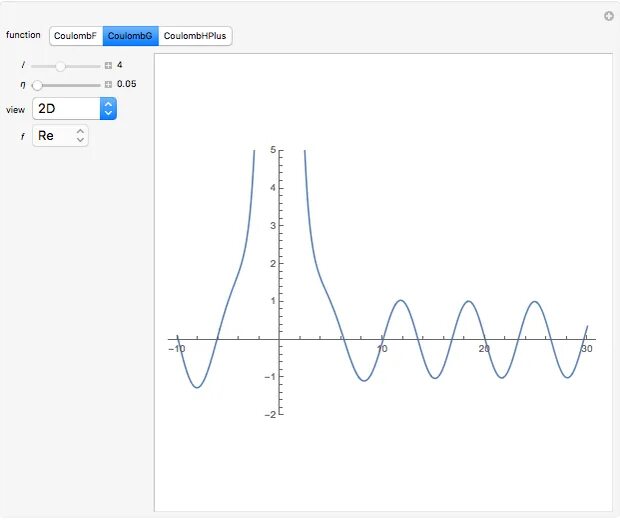Image resolution: width=620 pixels, height=520 pixels.
Task: Click the curve peak near x=10
Action: pyautogui.click(x=401, y=301)
